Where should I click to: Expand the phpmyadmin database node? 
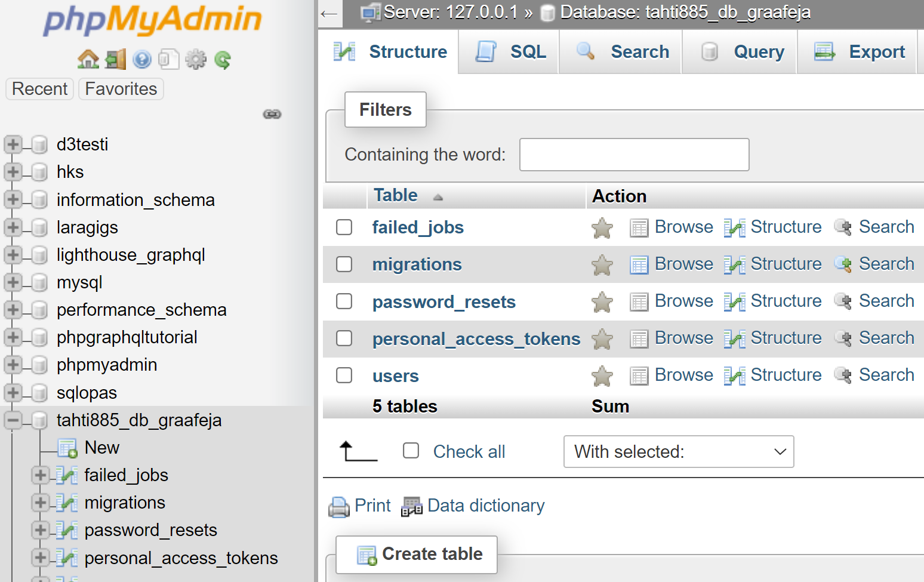13,364
